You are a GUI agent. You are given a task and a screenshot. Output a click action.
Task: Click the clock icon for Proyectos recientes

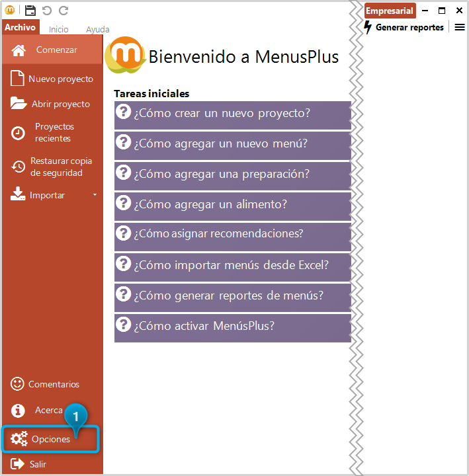18,133
